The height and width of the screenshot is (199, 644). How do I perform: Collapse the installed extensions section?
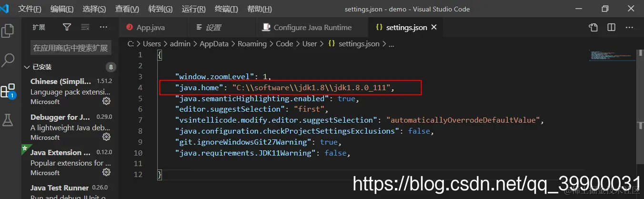coord(27,67)
